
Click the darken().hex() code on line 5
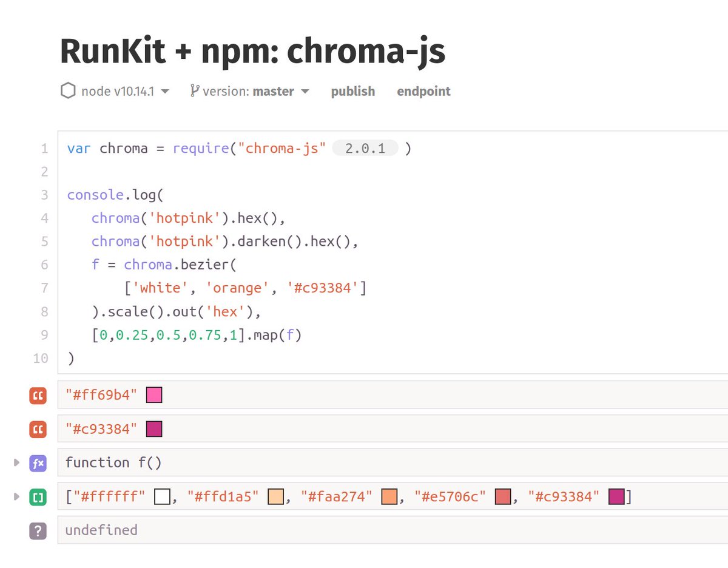coord(293,242)
